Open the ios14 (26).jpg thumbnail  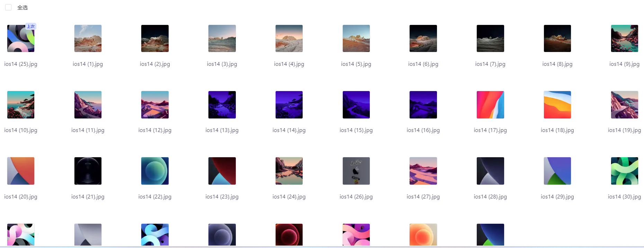(x=356, y=171)
